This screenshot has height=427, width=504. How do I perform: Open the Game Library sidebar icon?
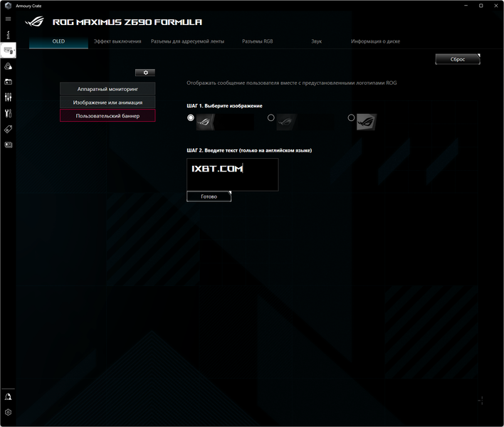coord(8,82)
